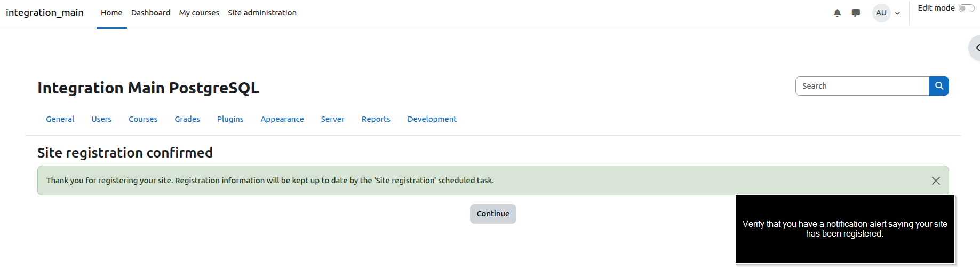Click the integration_main site brand link
This screenshot has width=980, height=274.
point(45,13)
